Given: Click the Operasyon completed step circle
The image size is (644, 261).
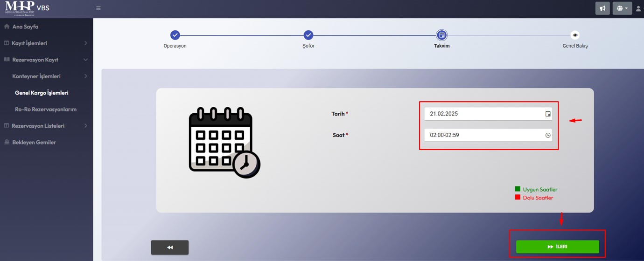Looking at the screenshot, I should pyautogui.click(x=175, y=35).
